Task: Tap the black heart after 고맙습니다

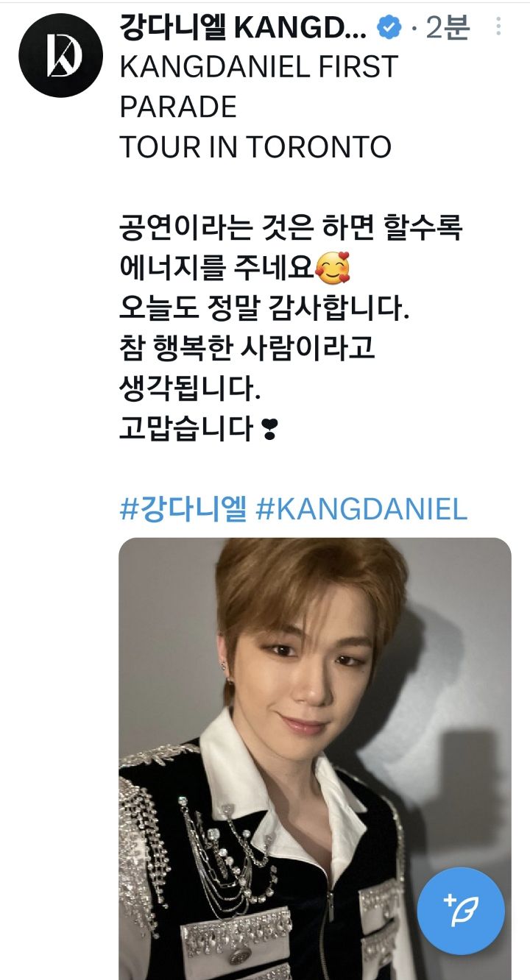Action: click(269, 429)
